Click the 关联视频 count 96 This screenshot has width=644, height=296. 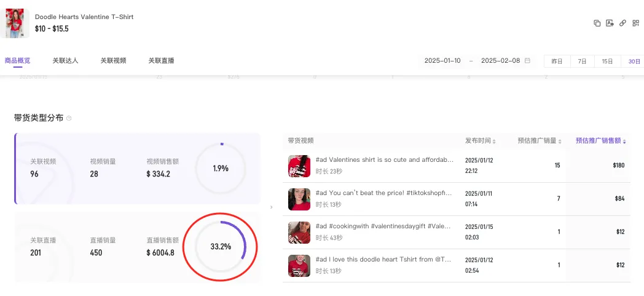click(34, 174)
